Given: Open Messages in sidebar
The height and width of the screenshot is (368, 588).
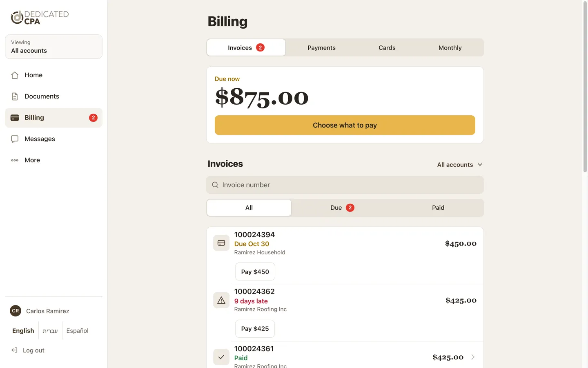Looking at the screenshot, I should point(53,139).
